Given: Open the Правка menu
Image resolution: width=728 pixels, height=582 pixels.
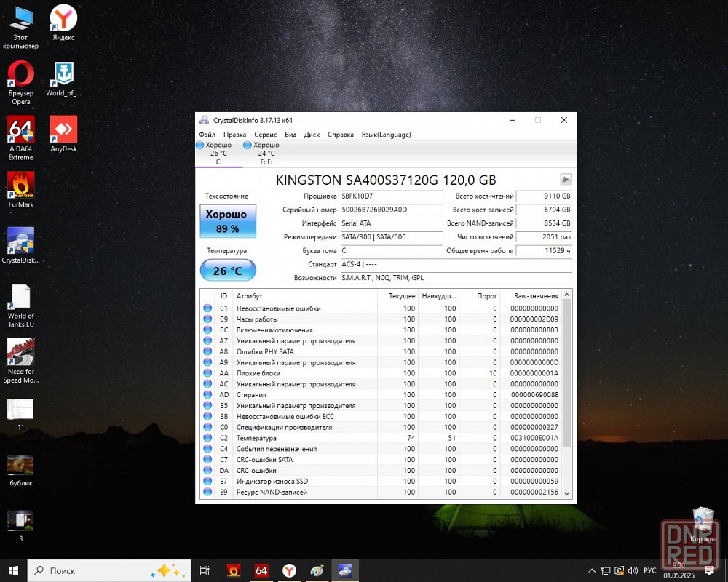Looking at the screenshot, I should tap(234, 135).
